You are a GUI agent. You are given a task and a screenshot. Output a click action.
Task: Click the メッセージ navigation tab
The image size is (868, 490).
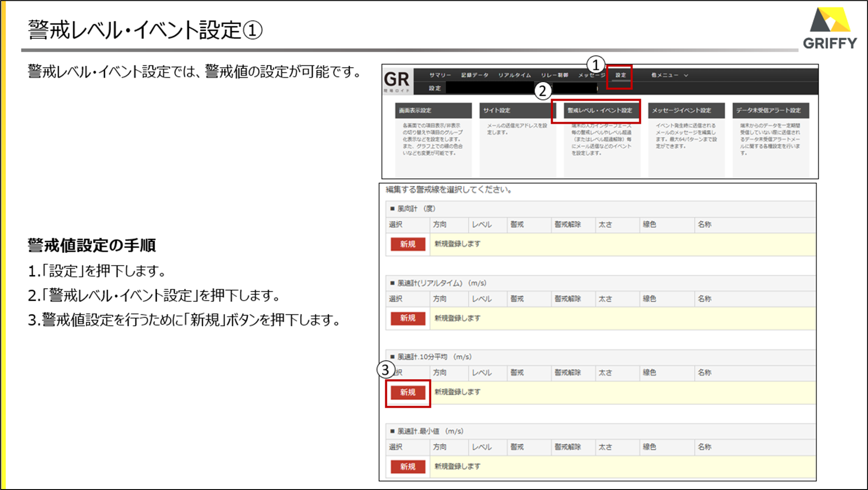click(x=590, y=75)
